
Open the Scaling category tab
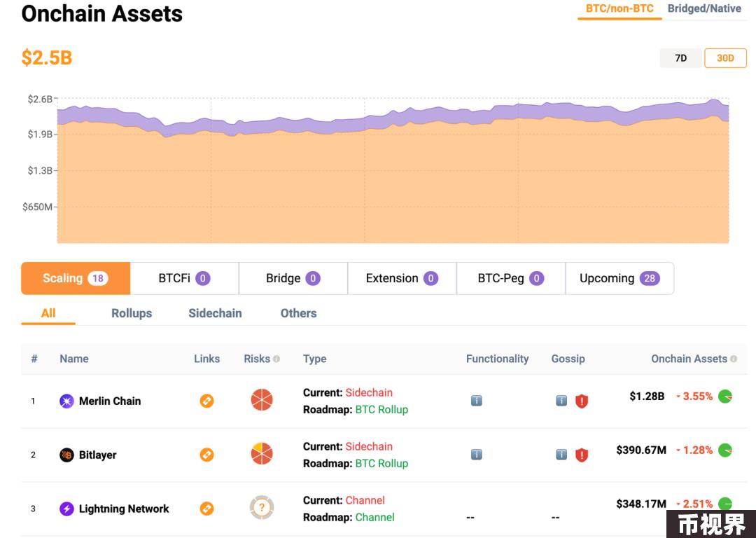76,278
